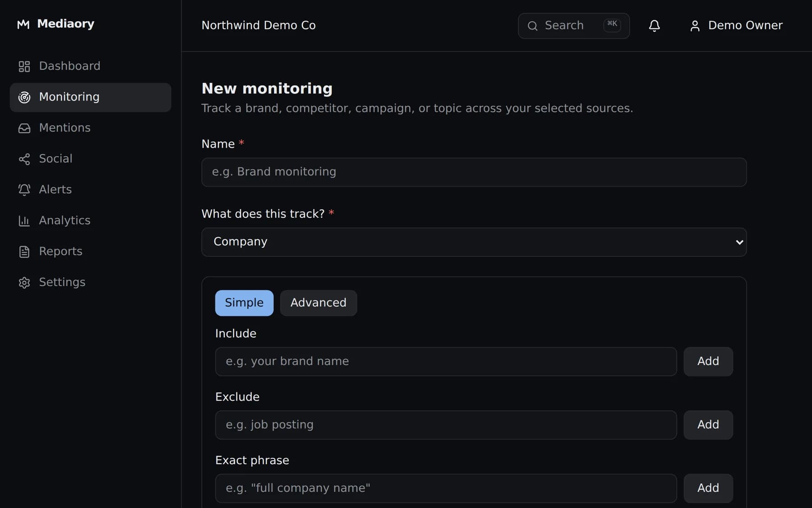
Task: Click the header Search box
Action: (573, 26)
